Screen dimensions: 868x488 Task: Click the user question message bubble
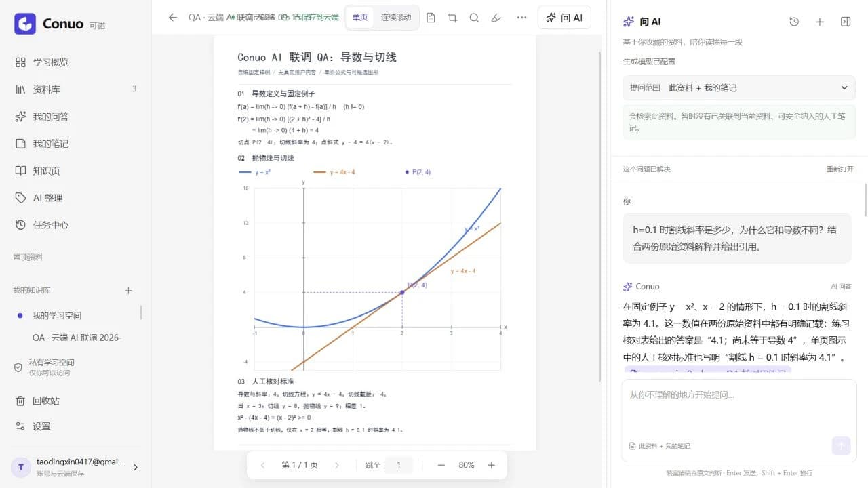[x=736, y=239]
